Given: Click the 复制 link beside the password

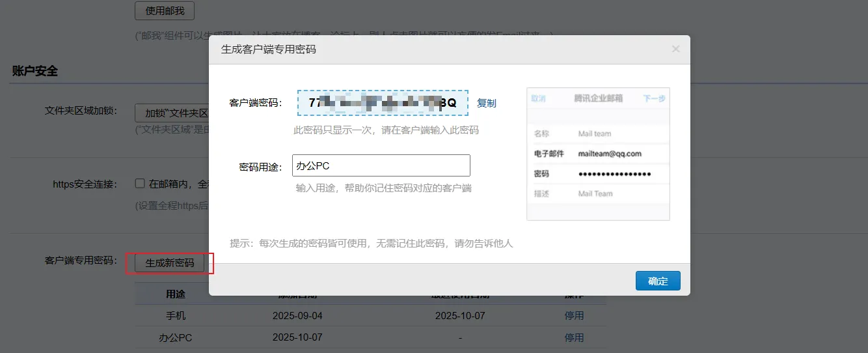Looking at the screenshot, I should [486, 103].
